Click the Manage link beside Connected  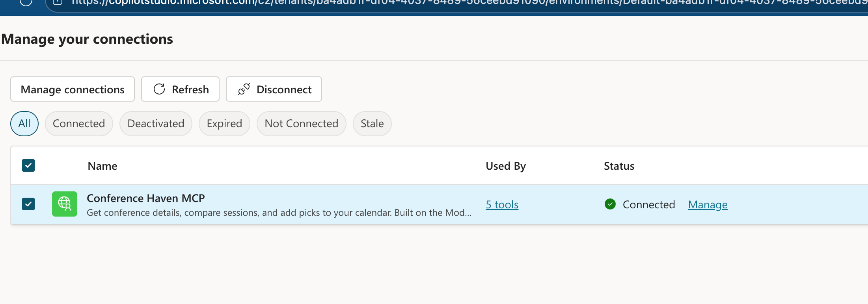click(708, 205)
